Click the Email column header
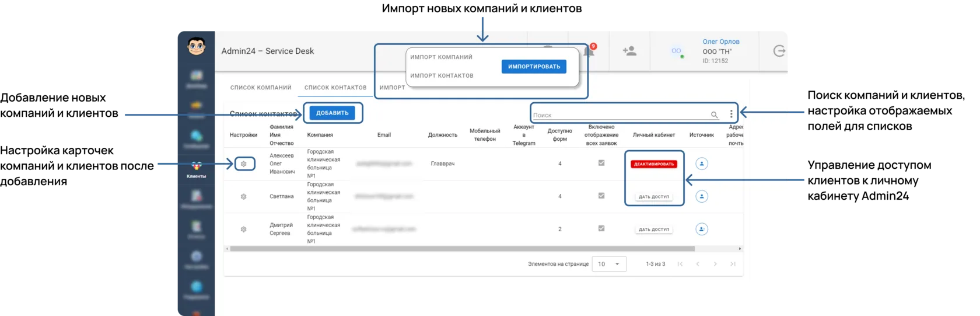 click(x=384, y=135)
